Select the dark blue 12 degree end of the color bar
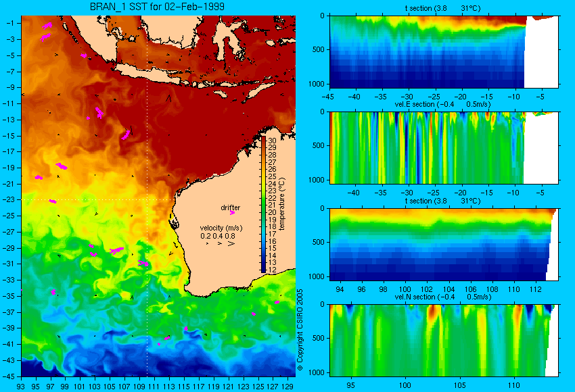Viewport: 575px width, 392px height. (x=263, y=269)
